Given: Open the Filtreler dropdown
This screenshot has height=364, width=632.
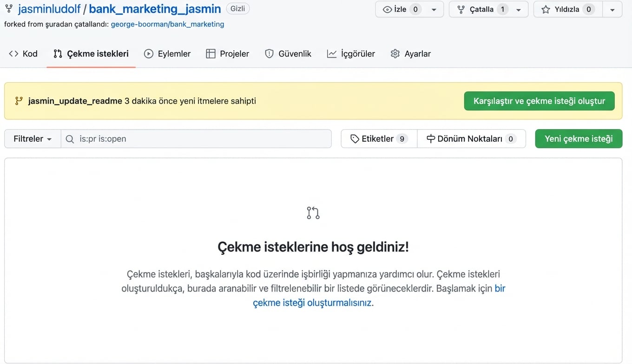Looking at the screenshot, I should [32, 138].
